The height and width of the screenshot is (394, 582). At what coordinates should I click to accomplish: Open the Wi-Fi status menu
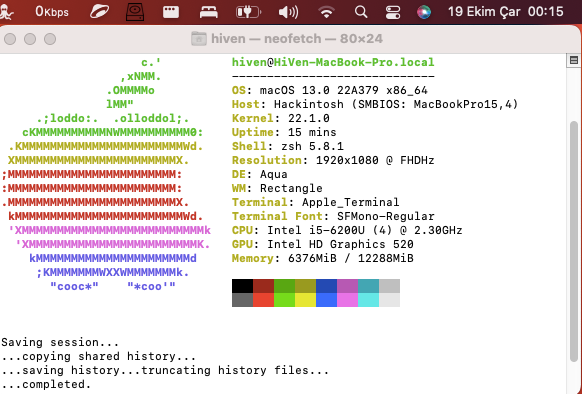click(x=326, y=12)
